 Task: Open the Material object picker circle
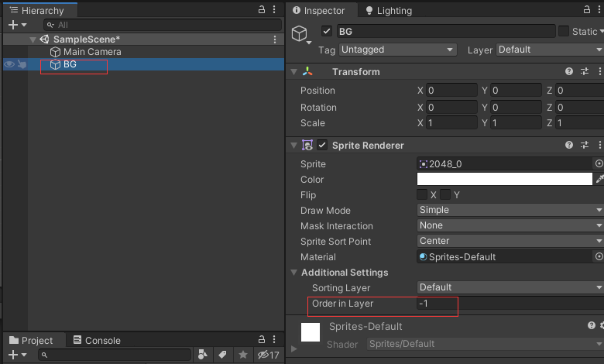[599, 256]
